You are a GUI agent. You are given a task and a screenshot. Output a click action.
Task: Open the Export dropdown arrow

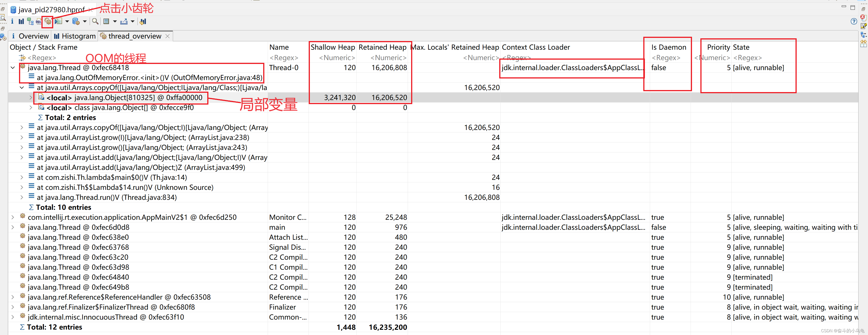(133, 22)
